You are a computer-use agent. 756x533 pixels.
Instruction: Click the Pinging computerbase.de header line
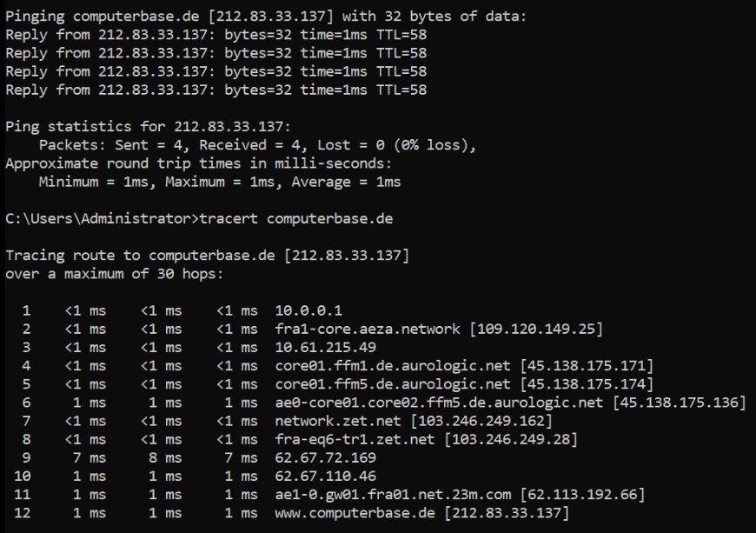point(266,17)
